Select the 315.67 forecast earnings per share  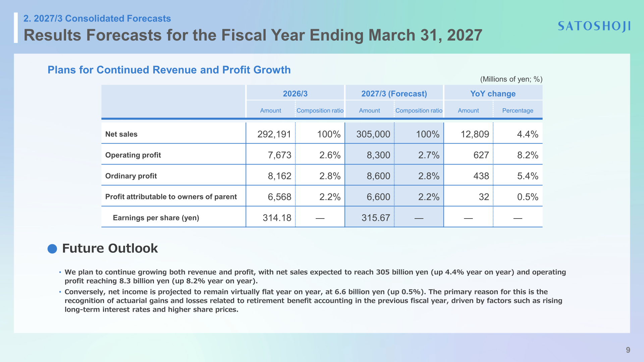click(376, 218)
